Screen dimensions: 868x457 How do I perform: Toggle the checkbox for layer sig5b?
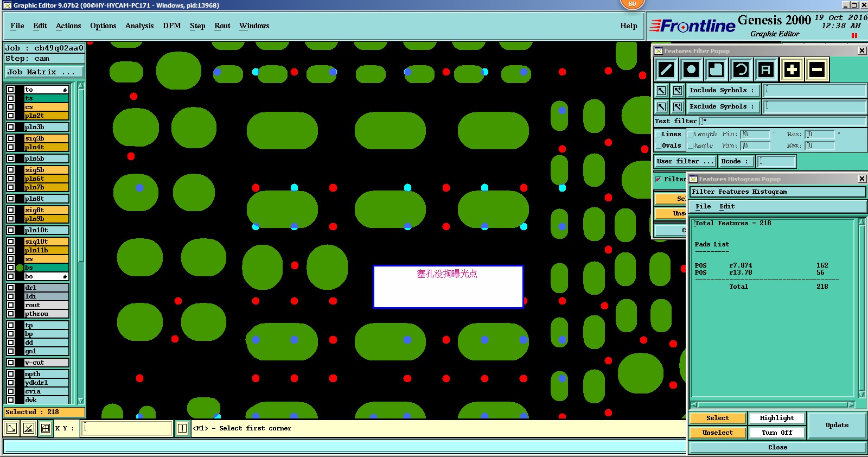pos(11,170)
